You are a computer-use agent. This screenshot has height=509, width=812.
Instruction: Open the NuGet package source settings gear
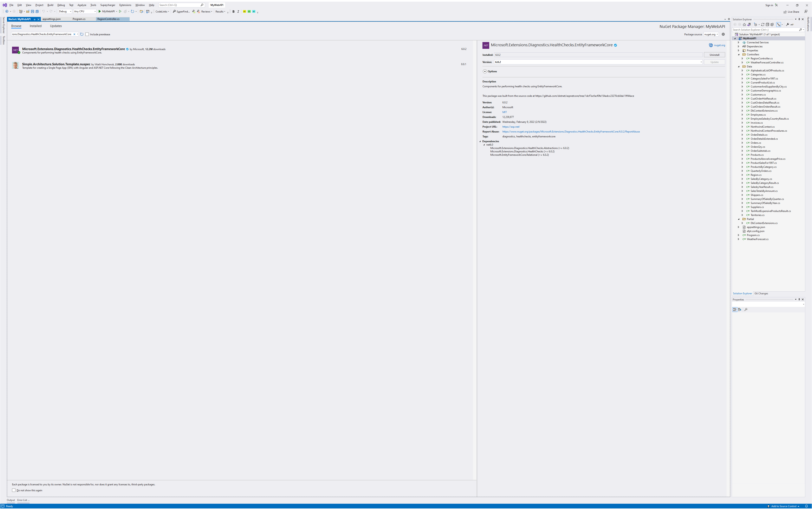click(723, 34)
